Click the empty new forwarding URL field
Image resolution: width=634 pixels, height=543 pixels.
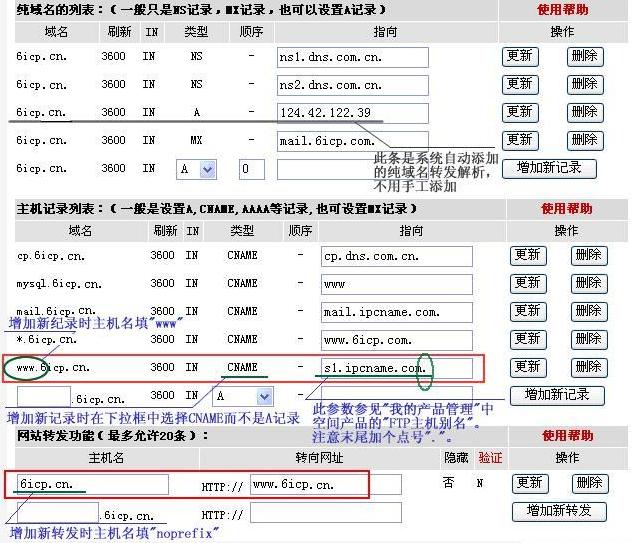tap(326, 512)
